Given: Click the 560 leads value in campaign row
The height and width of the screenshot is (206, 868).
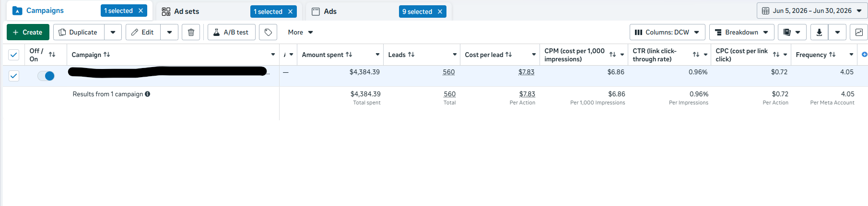Looking at the screenshot, I should [449, 72].
